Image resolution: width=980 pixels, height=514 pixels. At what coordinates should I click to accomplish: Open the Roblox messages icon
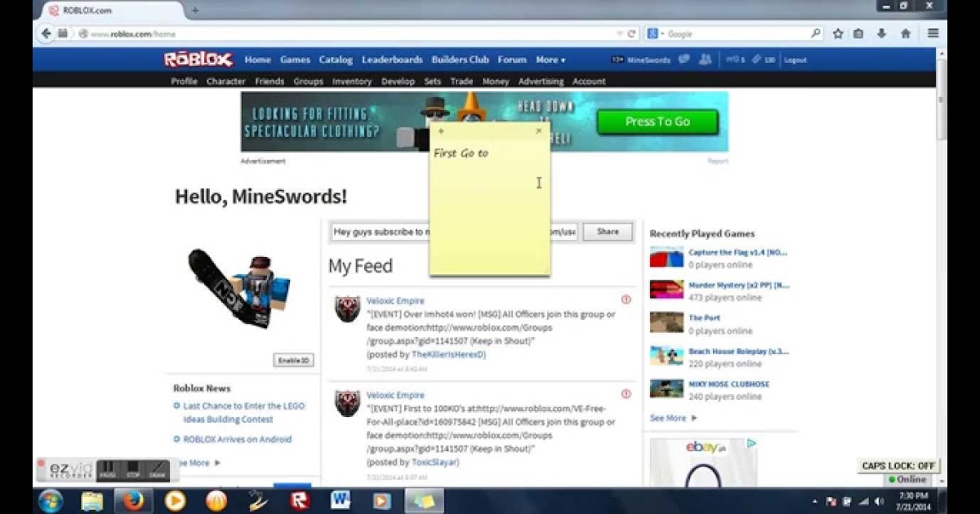tap(684, 60)
